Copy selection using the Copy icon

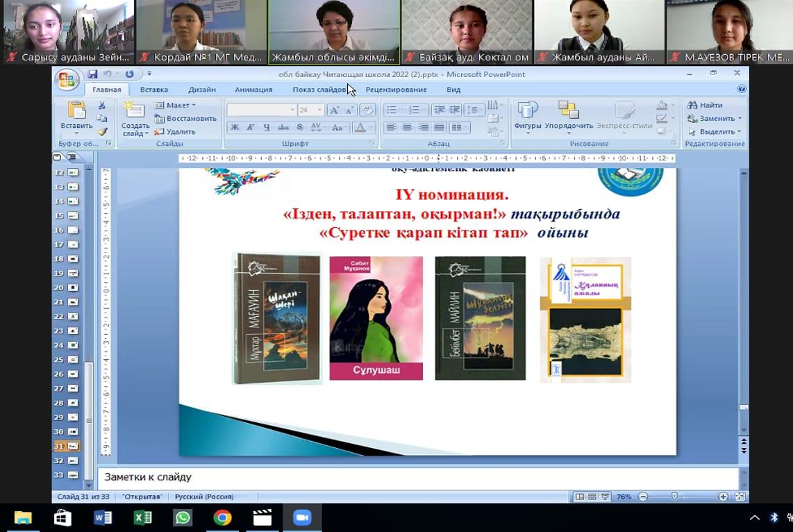pyautogui.click(x=101, y=118)
